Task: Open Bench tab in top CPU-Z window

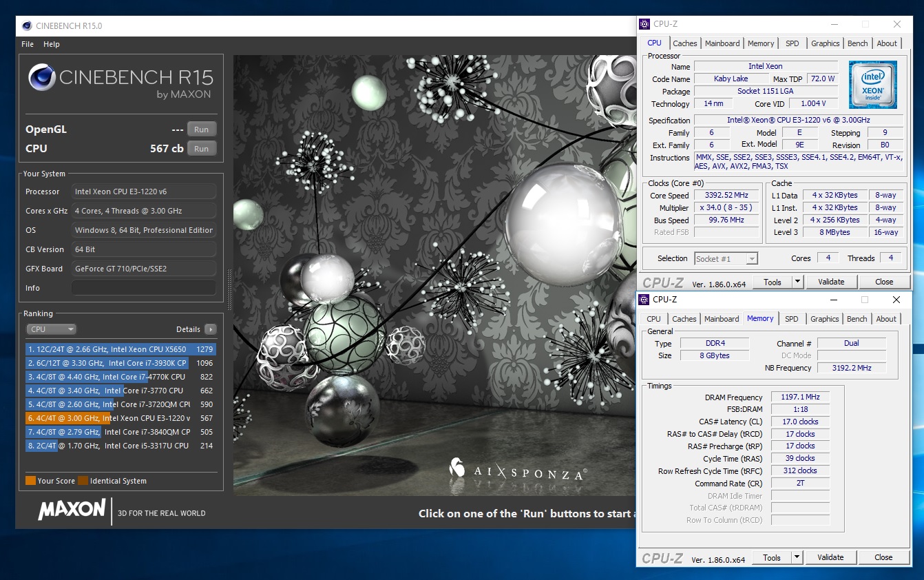Action: (x=858, y=43)
